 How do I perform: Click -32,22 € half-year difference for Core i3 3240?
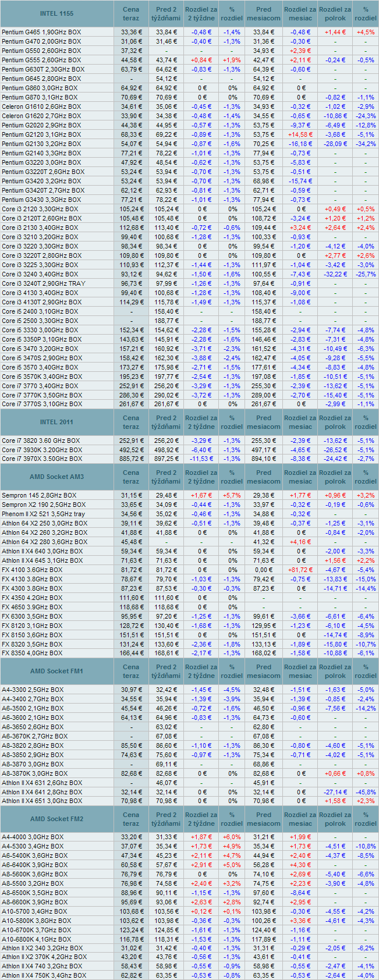coord(335,274)
